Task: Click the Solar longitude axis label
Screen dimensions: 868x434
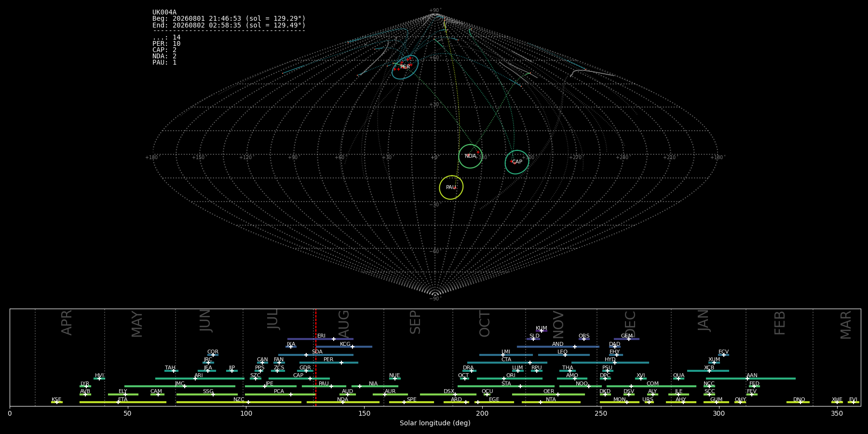Action: pyautogui.click(x=435, y=423)
